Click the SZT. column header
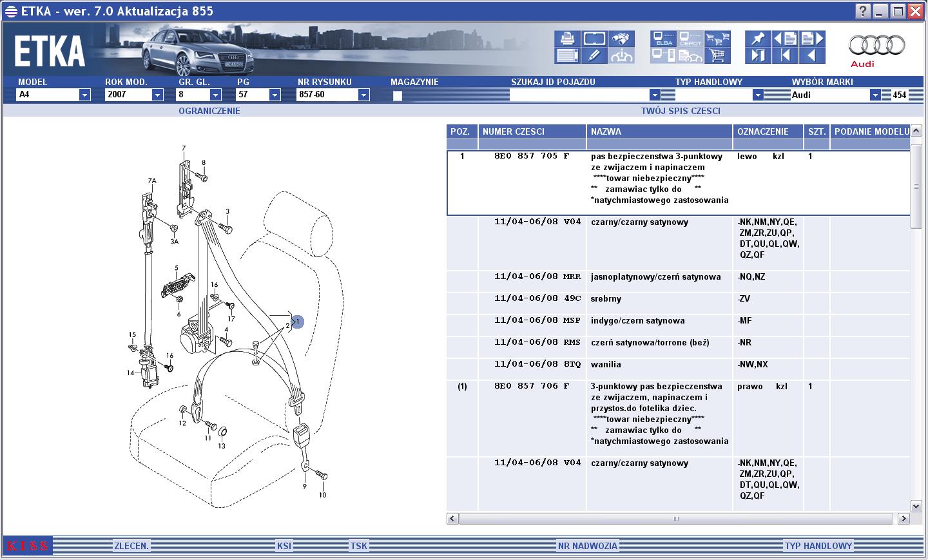928x560 pixels. (x=817, y=131)
